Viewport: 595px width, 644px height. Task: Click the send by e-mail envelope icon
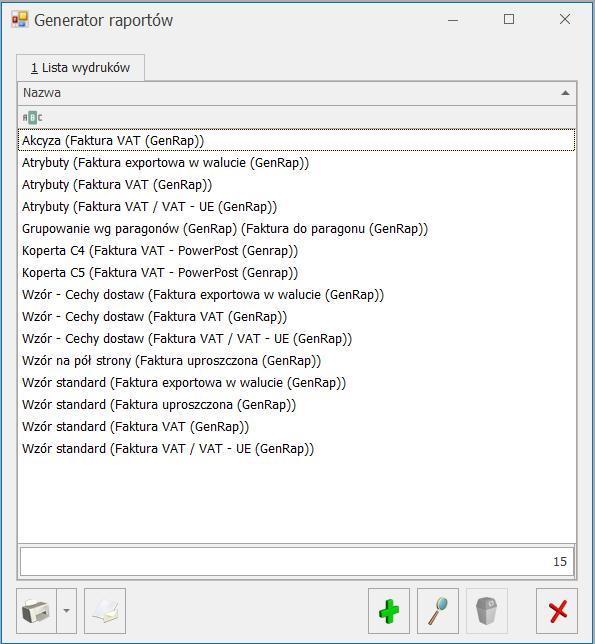[x=105, y=611]
